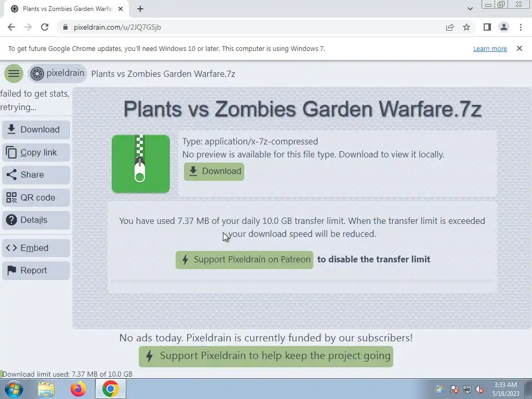
Task: Report this file
Action: coord(36,270)
